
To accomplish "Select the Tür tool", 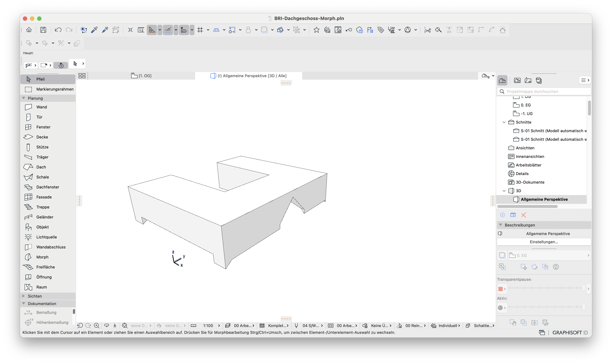I will [48, 117].
